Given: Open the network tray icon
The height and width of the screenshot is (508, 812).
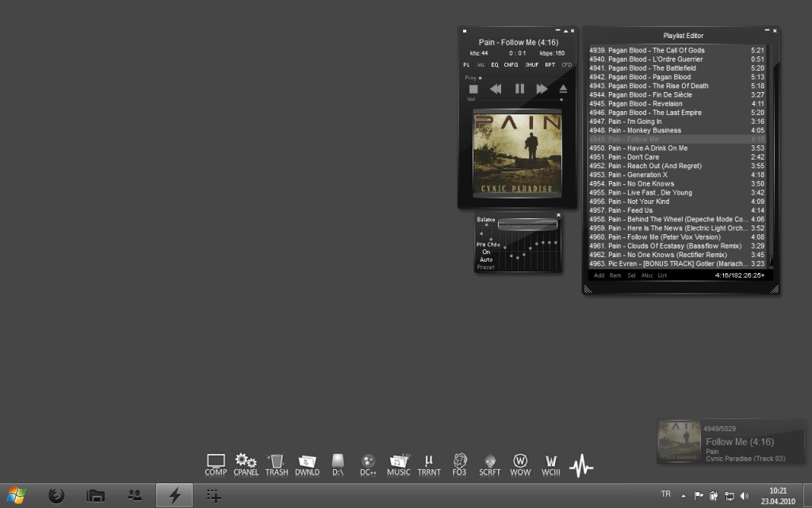Looking at the screenshot, I should click(x=730, y=496).
